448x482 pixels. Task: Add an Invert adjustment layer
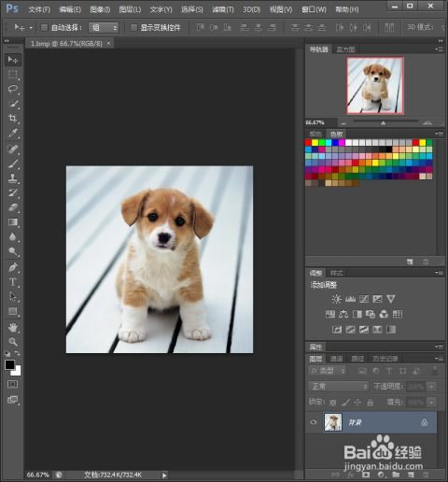point(337,329)
